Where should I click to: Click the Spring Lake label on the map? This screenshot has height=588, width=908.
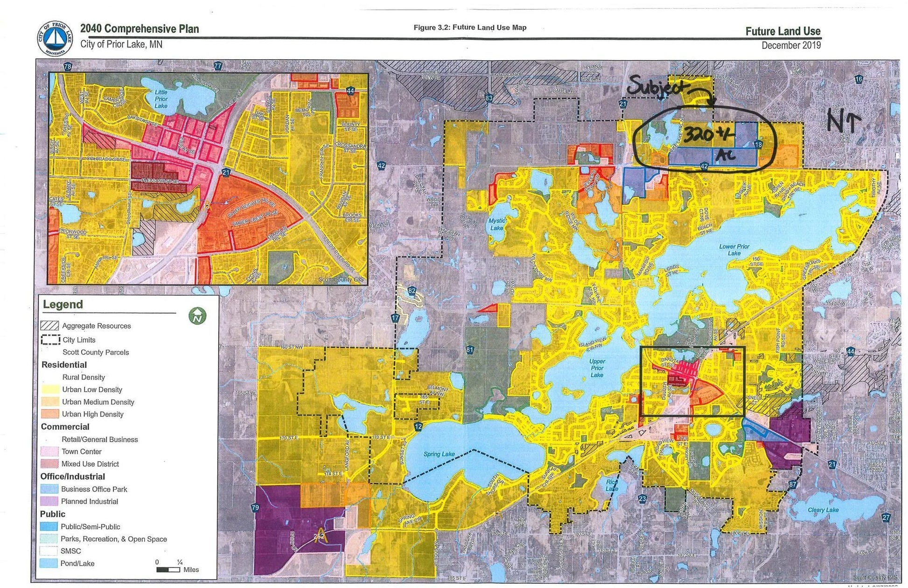click(439, 454)
